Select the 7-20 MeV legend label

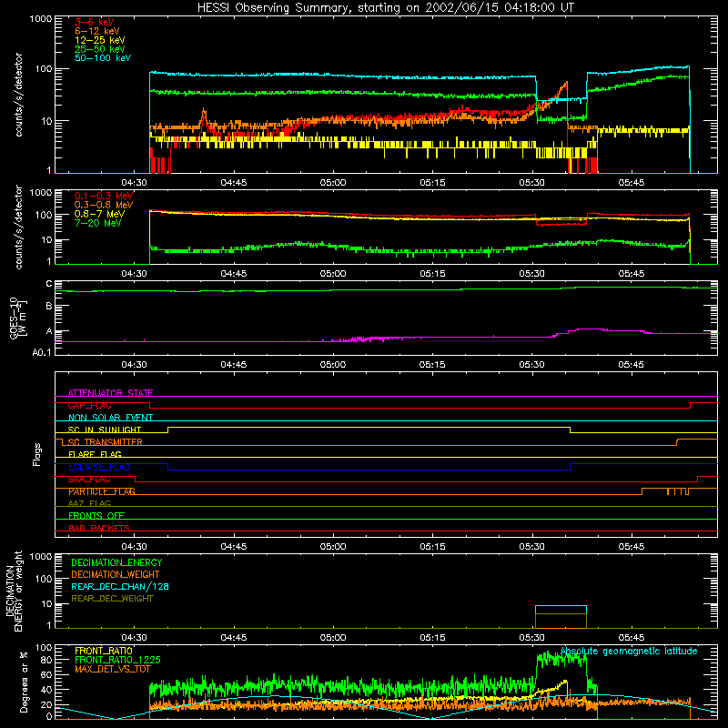98,223
